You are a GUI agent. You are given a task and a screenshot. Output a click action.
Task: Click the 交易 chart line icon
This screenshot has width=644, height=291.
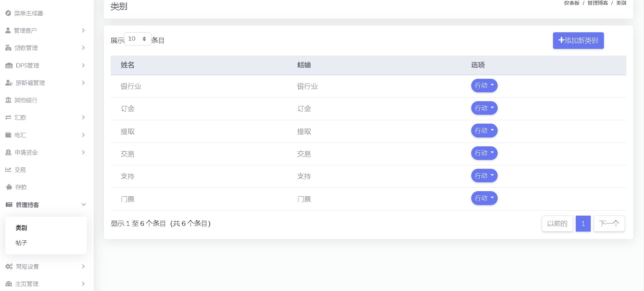8,170
